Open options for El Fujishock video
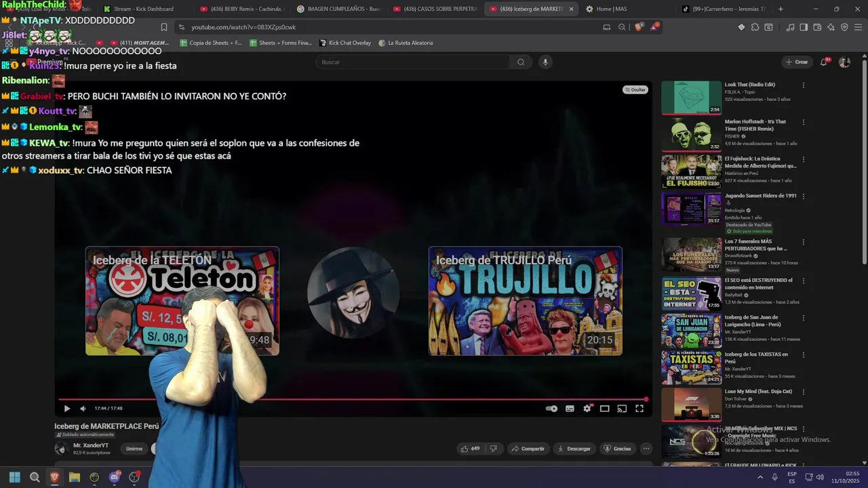The width and height of the screenshot is (868, 488). pyautogui.click(x=804, y=159)
